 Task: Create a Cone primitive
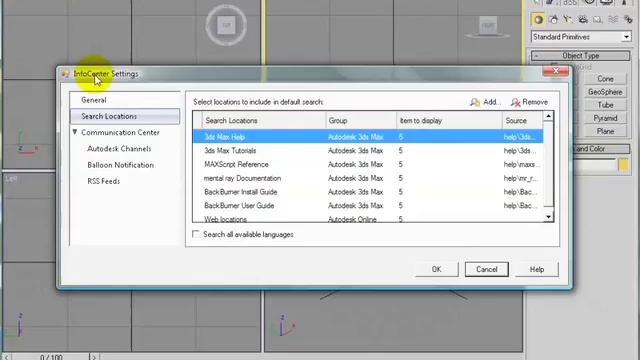click(x=605, y=79)
